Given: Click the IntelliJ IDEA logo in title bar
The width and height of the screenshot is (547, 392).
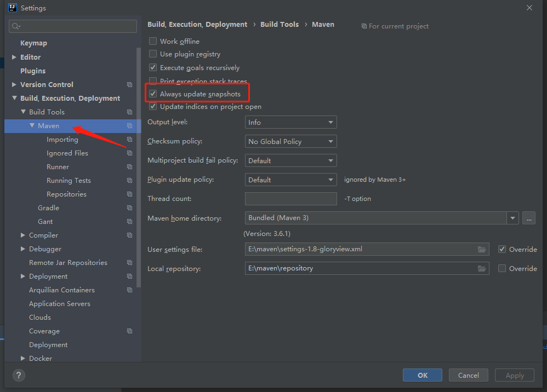Looking at the screenshot, I should click(13, 8).
